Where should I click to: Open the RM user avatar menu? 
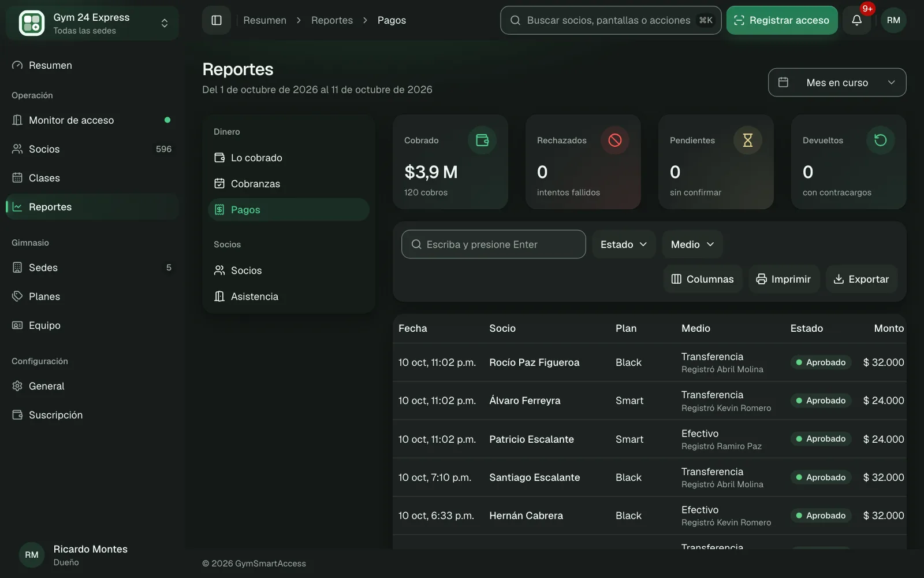(893, 20)
